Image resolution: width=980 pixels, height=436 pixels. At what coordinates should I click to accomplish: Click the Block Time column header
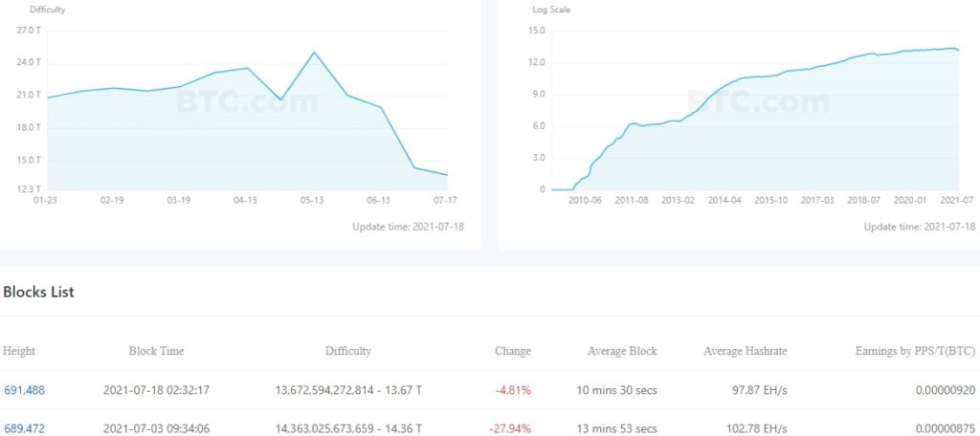pyautogui.click(x=156, y=351)
